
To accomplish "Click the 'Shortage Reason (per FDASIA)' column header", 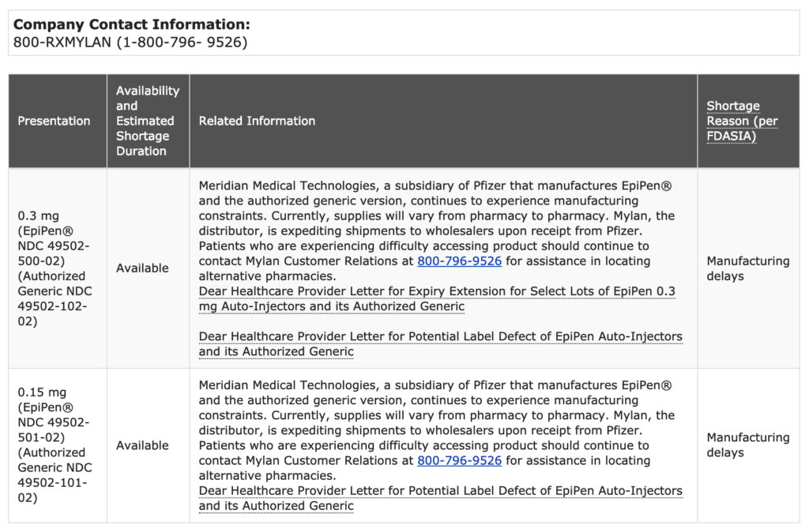I will [742, 121].
